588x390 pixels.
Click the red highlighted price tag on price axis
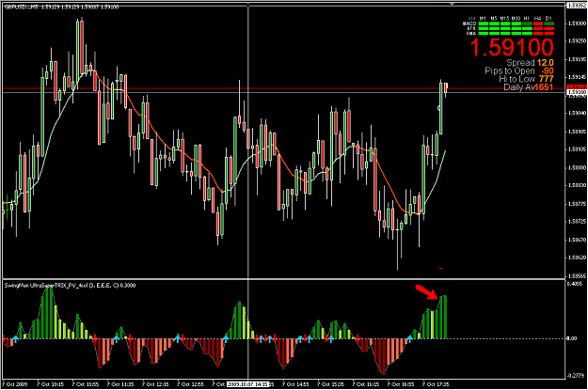click(577, 86)
